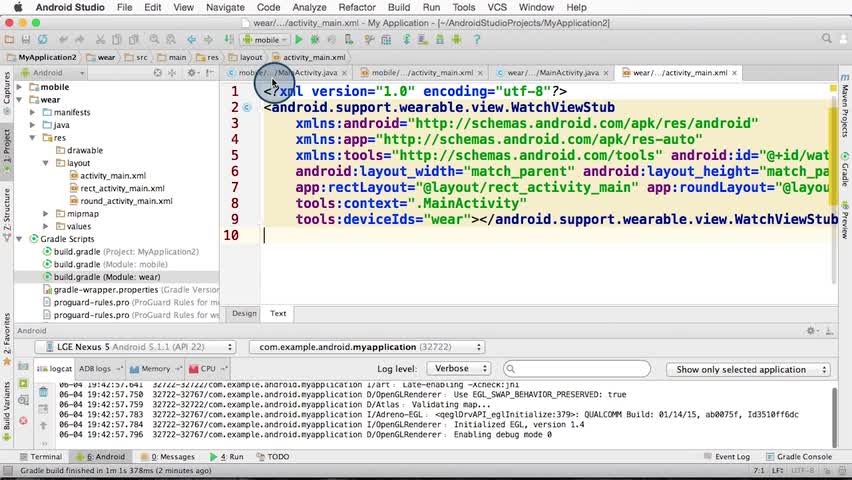Screen dimensions: 852x480
Task: Click the Copy toolbar icon
Action: coord(116,40)
